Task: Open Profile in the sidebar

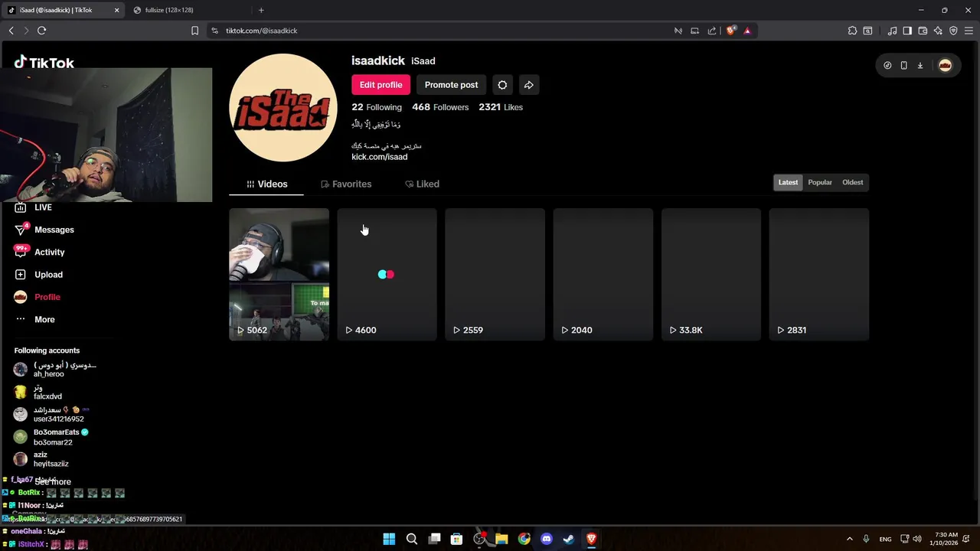Action: click(37, 297)
